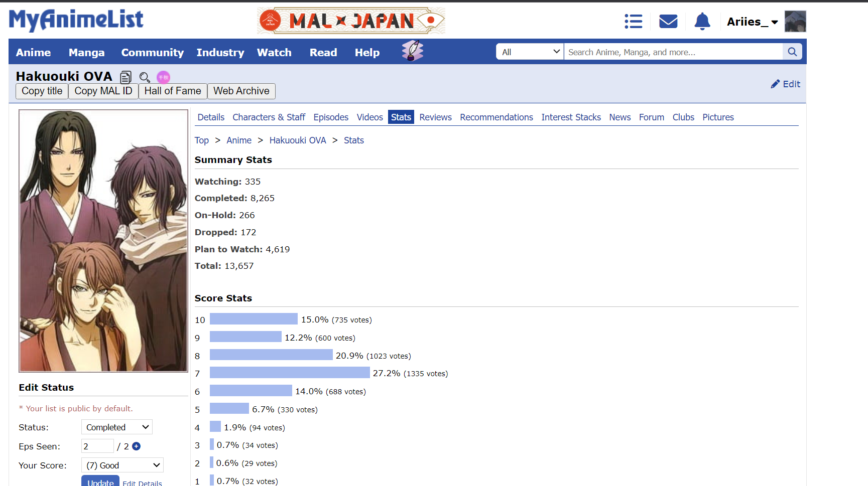Click the score 8 bar (20.9%)

(x=271, y=355)
